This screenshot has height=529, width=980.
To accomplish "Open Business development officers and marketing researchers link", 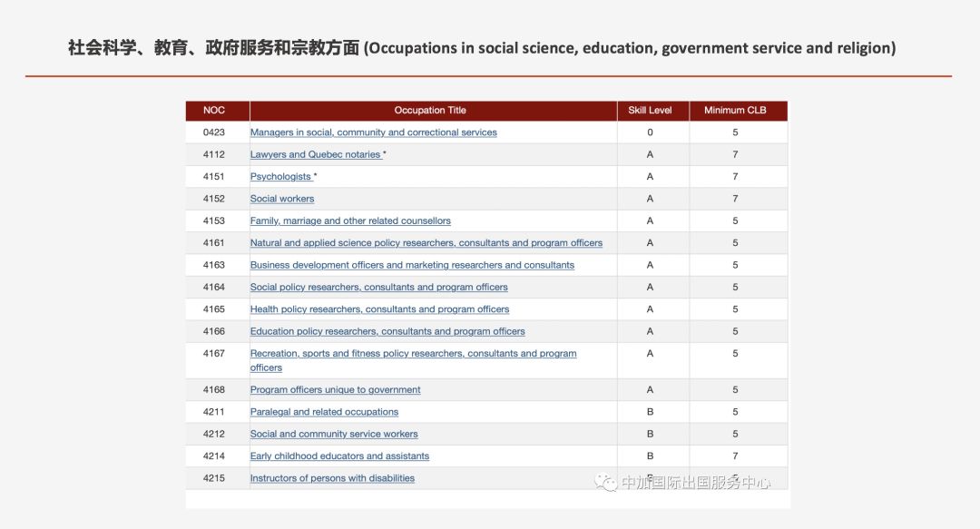I will coord(412,265).
